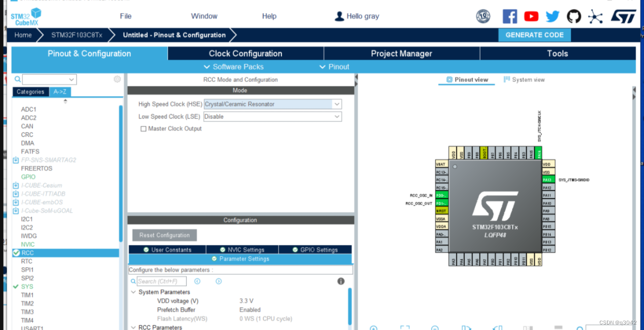644x330 pixels.
Task: Open the GPIO Settings tab
Action: (x=315, y=250)
